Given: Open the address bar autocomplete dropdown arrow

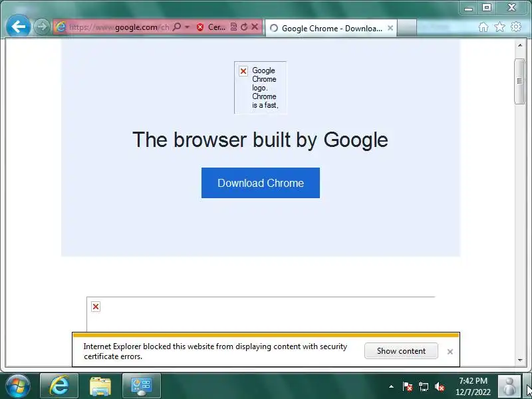Looking at the screenshot, I should pyautogui.click(x=187, y=27).
